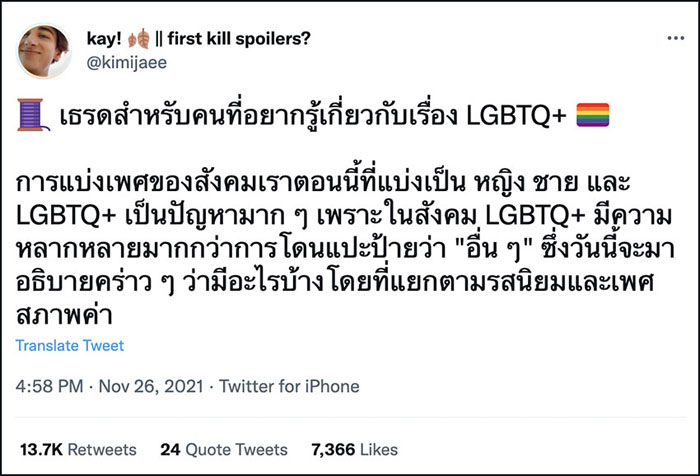The width and height of the screenshot is (700, 476).
Task: Visit the @kimijaee handle link
Action: tap(127, 63)
